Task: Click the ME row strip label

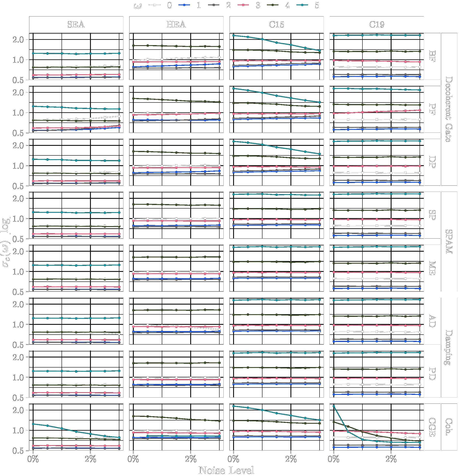Action: point(432,268)
